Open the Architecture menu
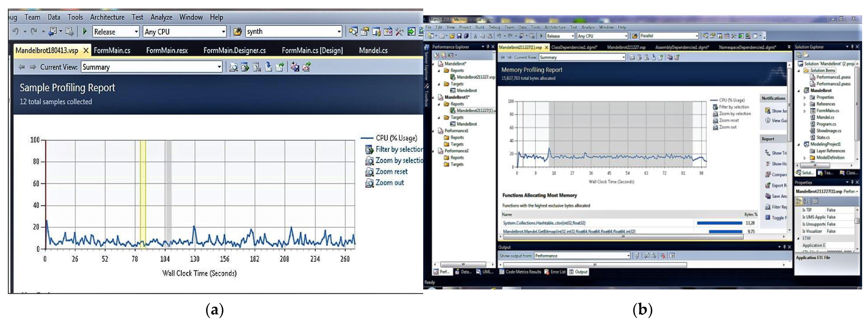 (x=107, y=17)
